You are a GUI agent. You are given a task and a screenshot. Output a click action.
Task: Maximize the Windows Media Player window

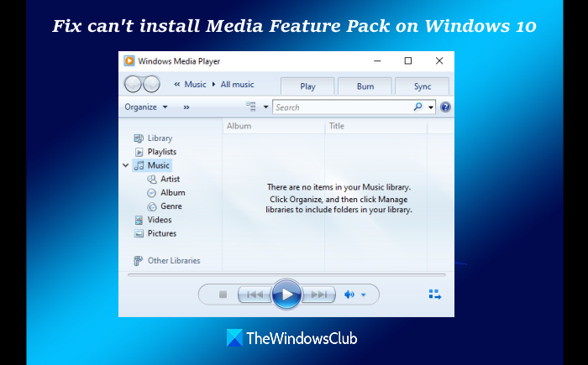pyautogui.click(x=408, y=60)
